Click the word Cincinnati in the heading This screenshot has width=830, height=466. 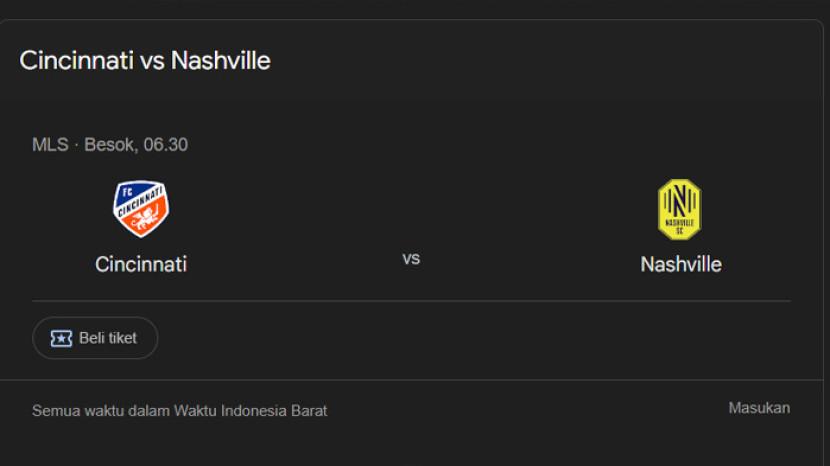76,60
